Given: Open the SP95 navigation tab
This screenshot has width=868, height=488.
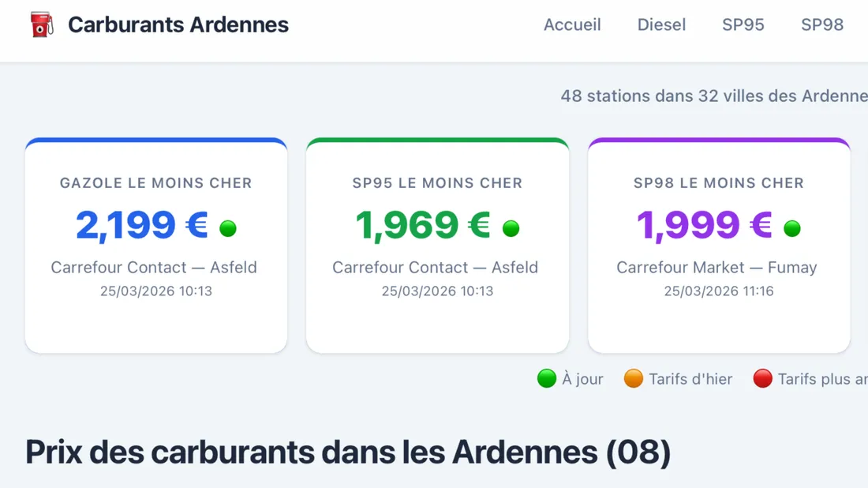Looking at the screenshot, I should 743,24.
